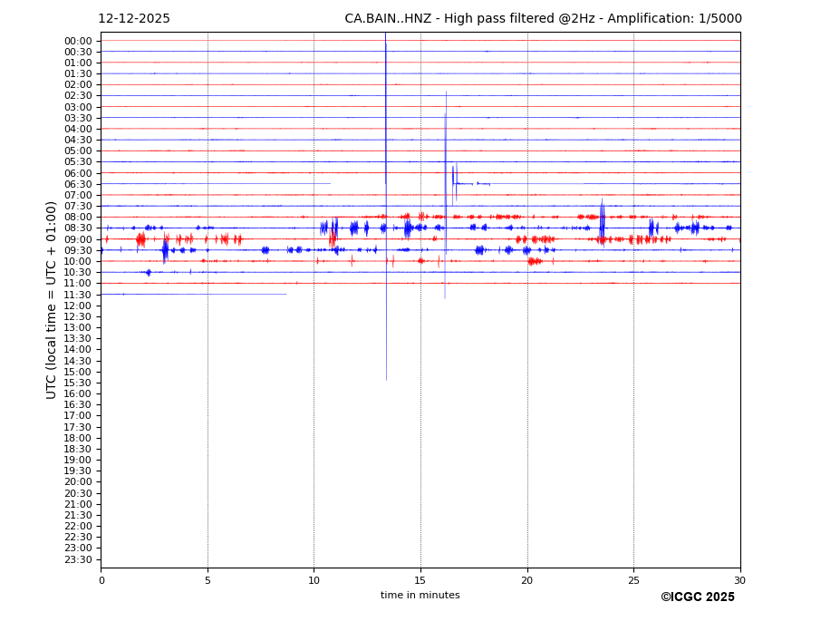Click x-axis tick label 10
This screenshot has width=840, height=631.
click(x=314, y=580)
